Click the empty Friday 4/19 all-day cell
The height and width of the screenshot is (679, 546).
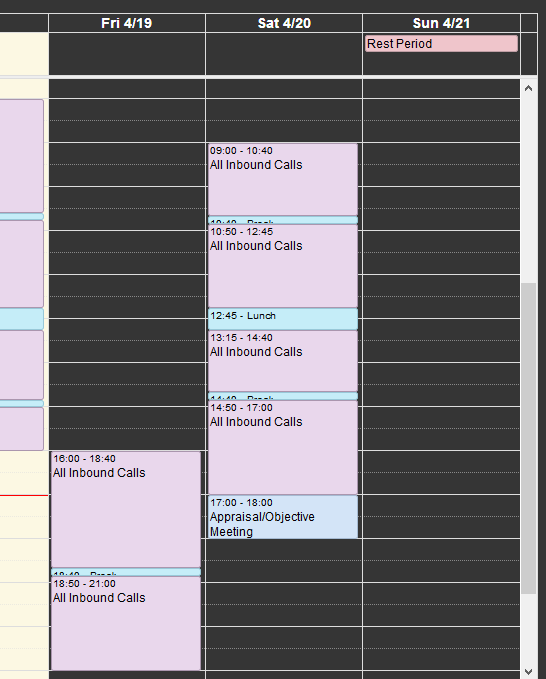127,54
